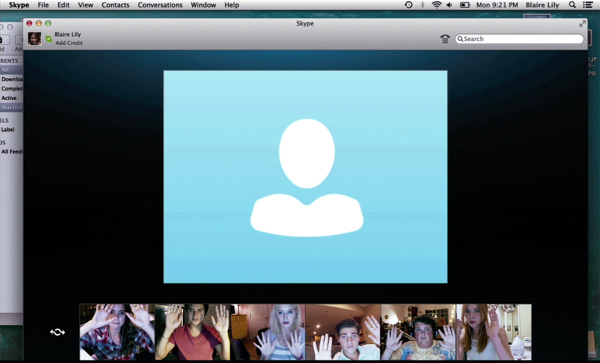This screenshot has width=600, height=363.
Task: Toggle fullscreen with the expand arrows icon
Action: click(582, 24)
